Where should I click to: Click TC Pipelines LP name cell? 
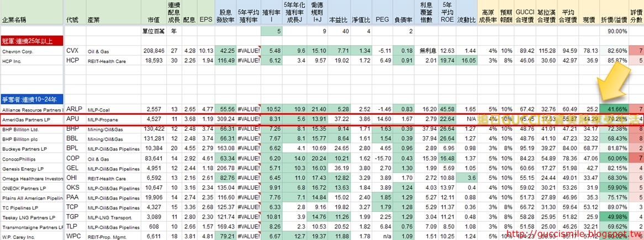(x=32, y=207)
